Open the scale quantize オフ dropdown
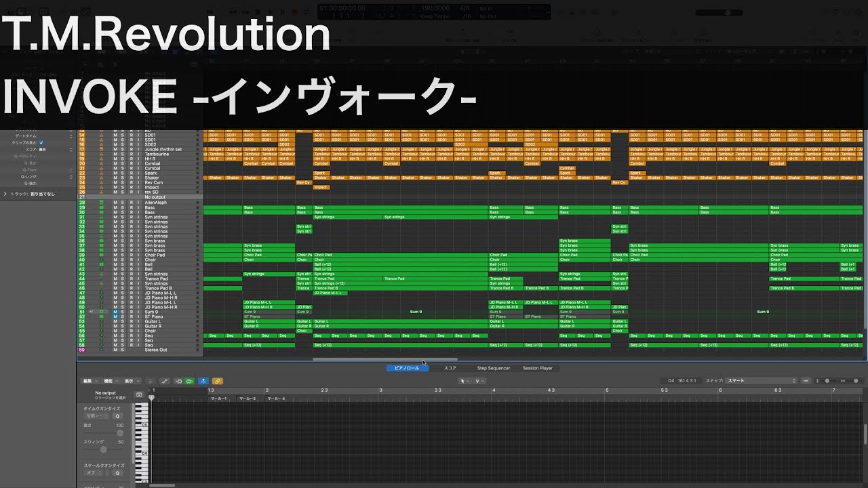 click(95, 472)
